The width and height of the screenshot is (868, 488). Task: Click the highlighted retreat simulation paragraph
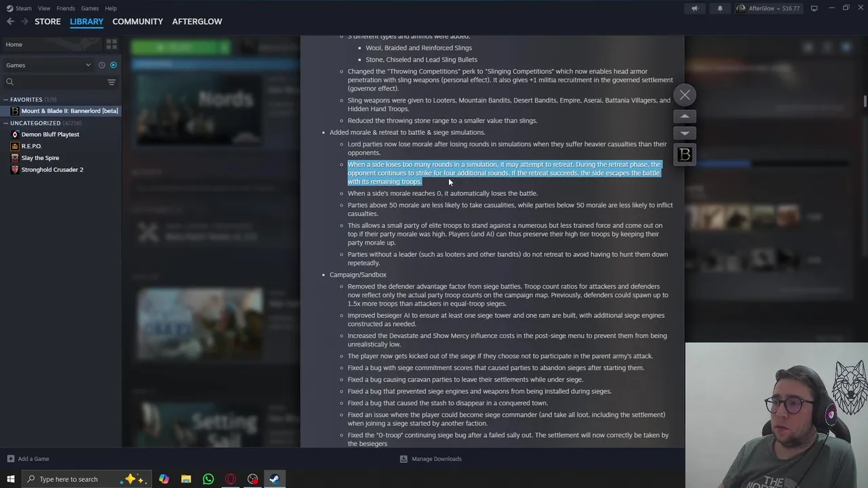coord(505,173)
